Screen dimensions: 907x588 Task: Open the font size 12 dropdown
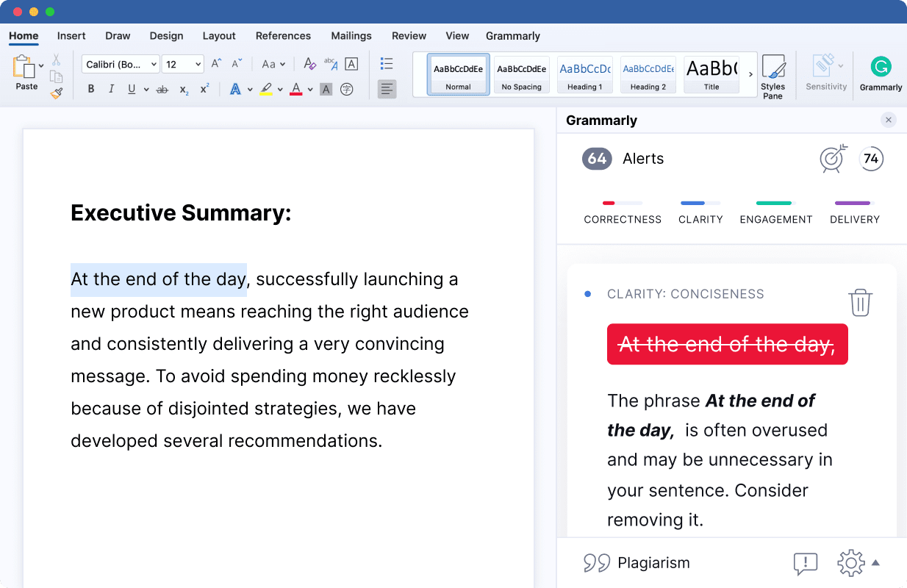point(183,65)
